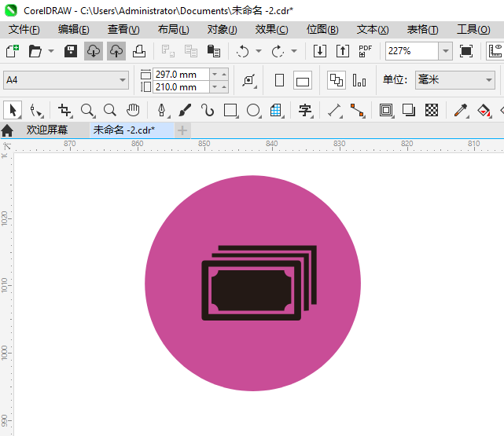
Task: Set portrait page orientation
Action: (x=279, y=80)
